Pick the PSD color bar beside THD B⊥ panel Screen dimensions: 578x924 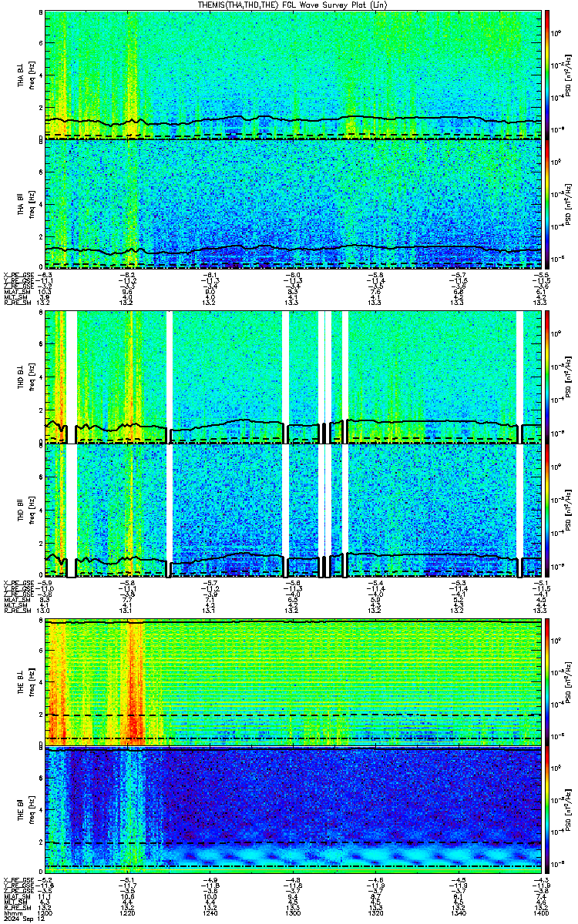tap(547, 377)
